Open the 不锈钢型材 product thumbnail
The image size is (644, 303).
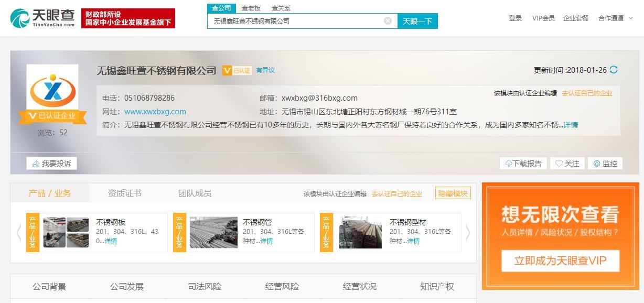pos(360,232)
